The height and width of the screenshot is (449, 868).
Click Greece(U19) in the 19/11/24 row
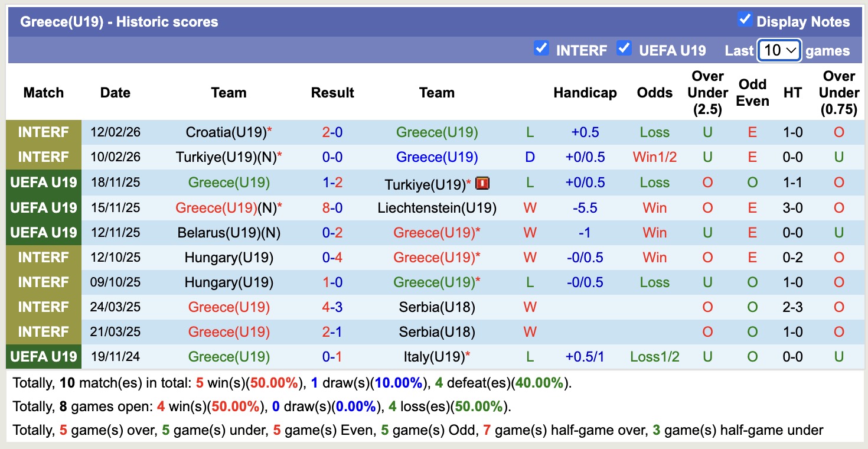tap(229, 357)
